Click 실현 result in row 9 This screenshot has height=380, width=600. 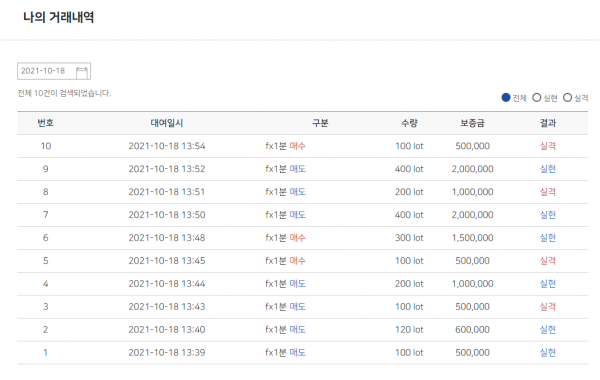click(548, 169)
